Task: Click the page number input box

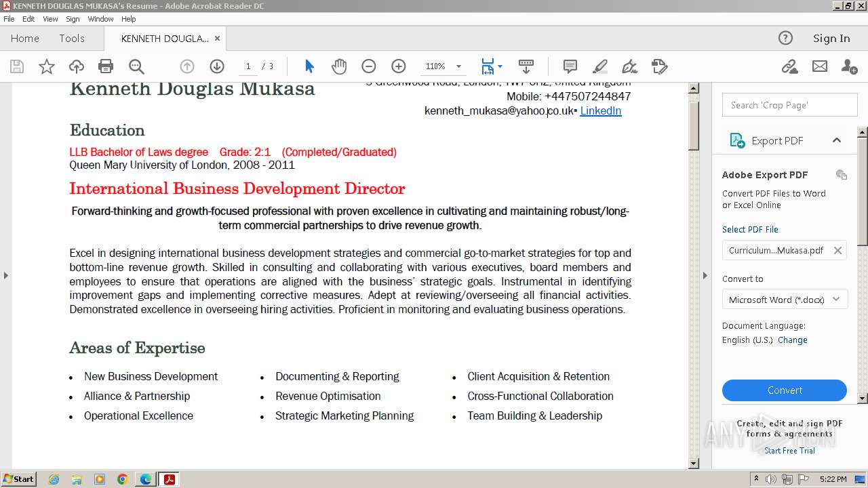Action: click(248, 66)
